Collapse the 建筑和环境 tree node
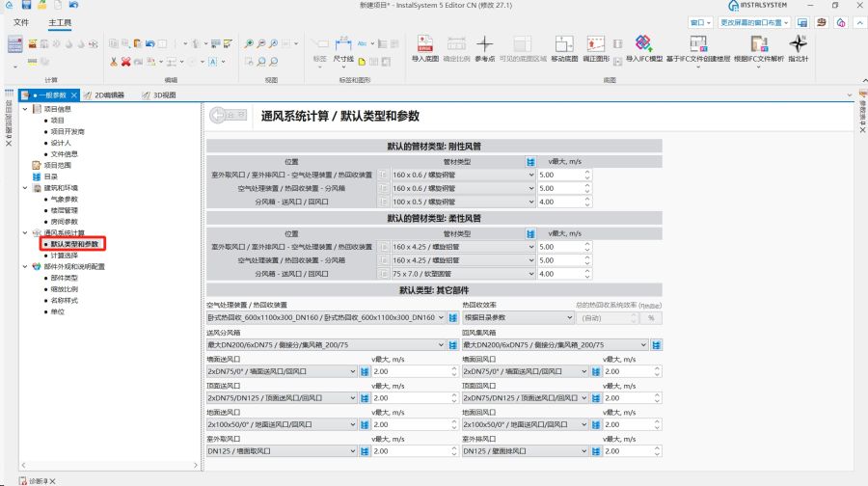This screenshot has height=486, width=868. click(26, 188)
